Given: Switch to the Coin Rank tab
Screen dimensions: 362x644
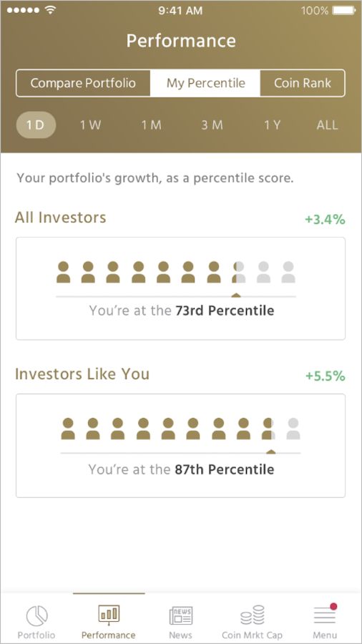Looking at the screenshot, I should 303,83.
